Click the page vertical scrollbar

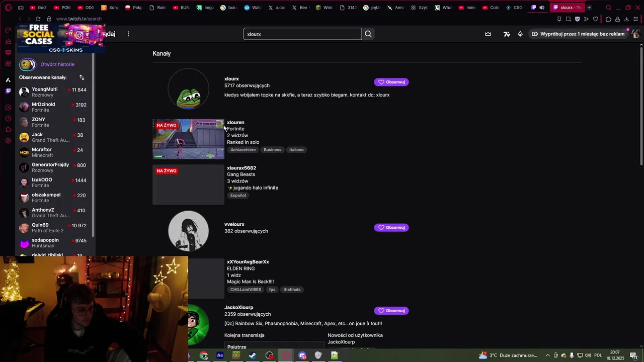[x=641, y=106]
